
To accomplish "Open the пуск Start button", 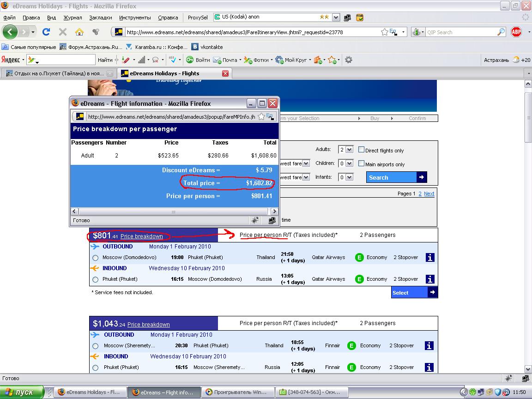I will coord(22,392).
